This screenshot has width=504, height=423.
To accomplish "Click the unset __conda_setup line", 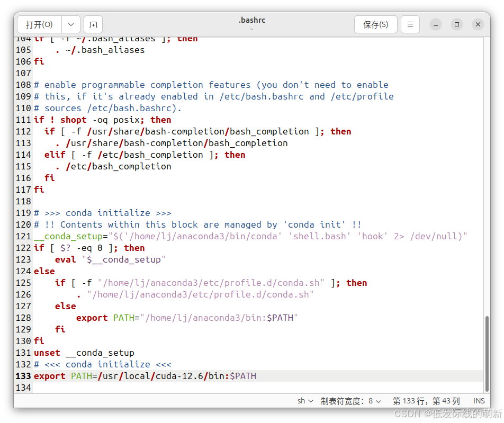I will coord(85,353).
